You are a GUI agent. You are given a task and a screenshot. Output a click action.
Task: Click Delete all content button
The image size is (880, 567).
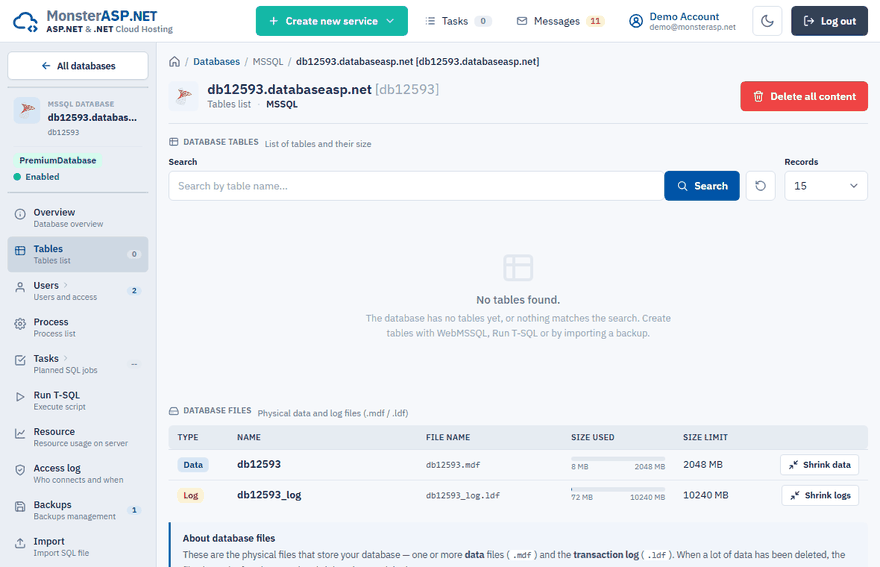[x=804, y=96]
